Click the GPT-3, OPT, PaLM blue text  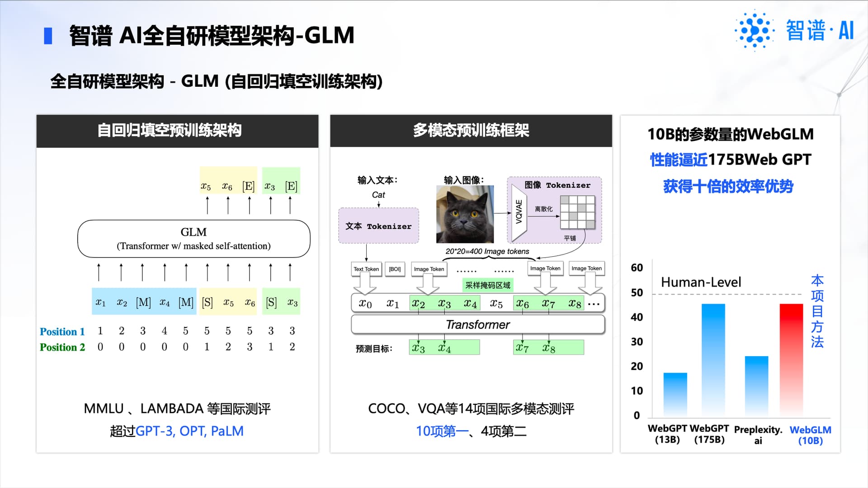click(189, 431)
